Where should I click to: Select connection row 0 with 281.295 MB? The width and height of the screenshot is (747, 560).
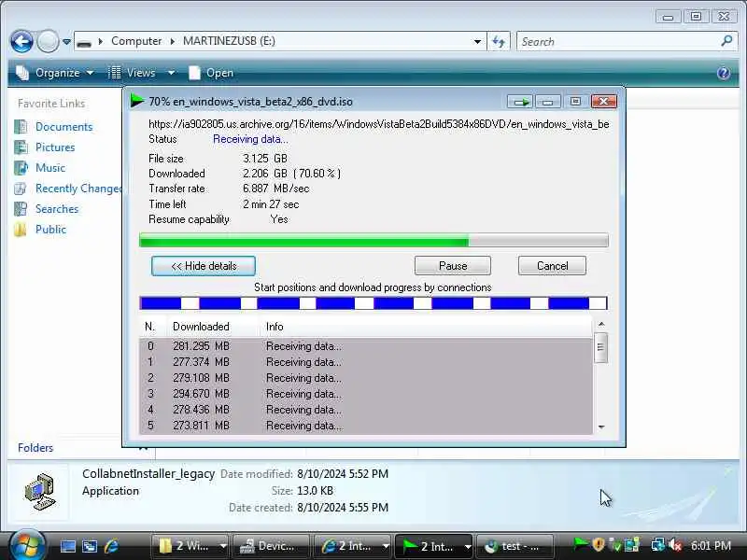coord(366,346)
